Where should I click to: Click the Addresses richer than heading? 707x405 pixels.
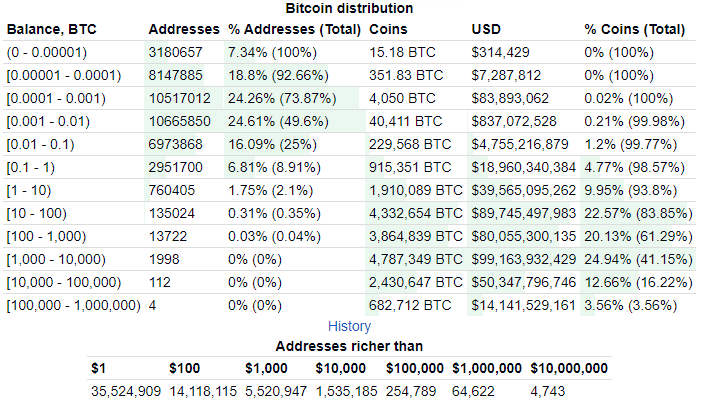coord(348,346)
